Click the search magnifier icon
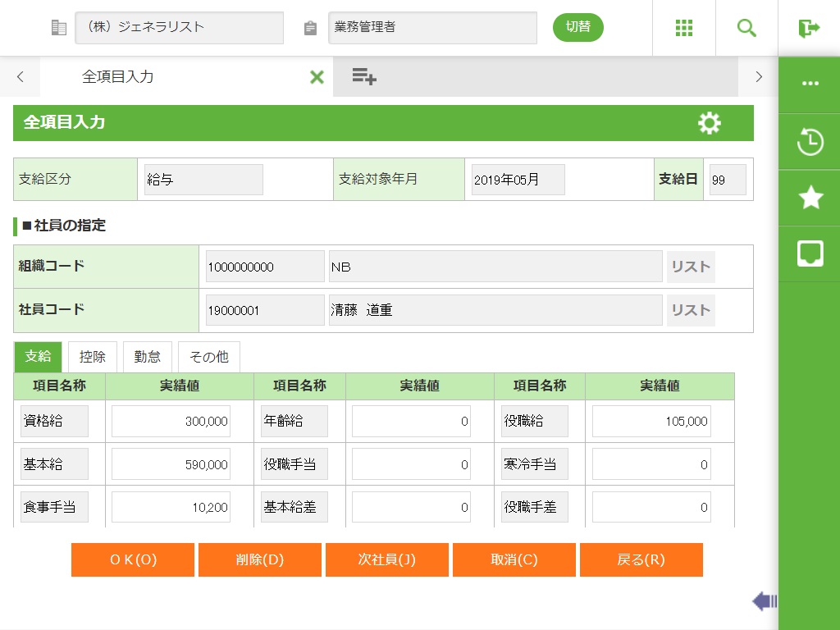The width and height of the screenshot is (840, 630). click(x=746, y=28)
